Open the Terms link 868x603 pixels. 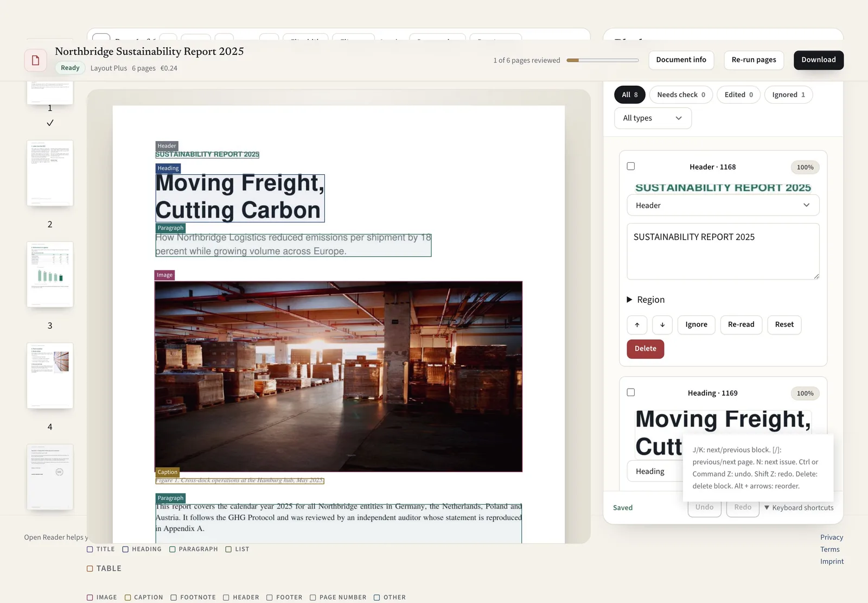(x=830, y=549)
